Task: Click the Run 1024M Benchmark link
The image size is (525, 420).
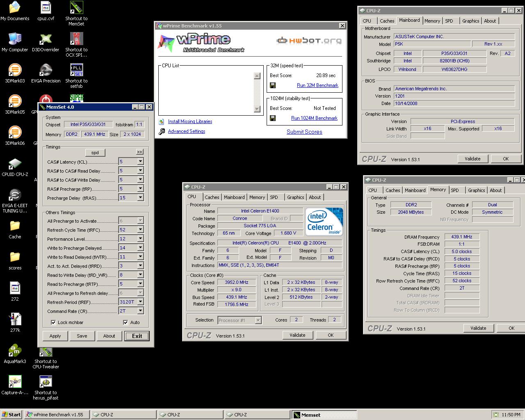Action: pos(314,118)
